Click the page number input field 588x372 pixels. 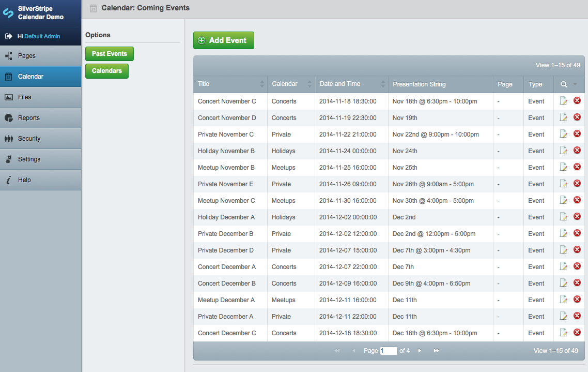pos(389,350)
